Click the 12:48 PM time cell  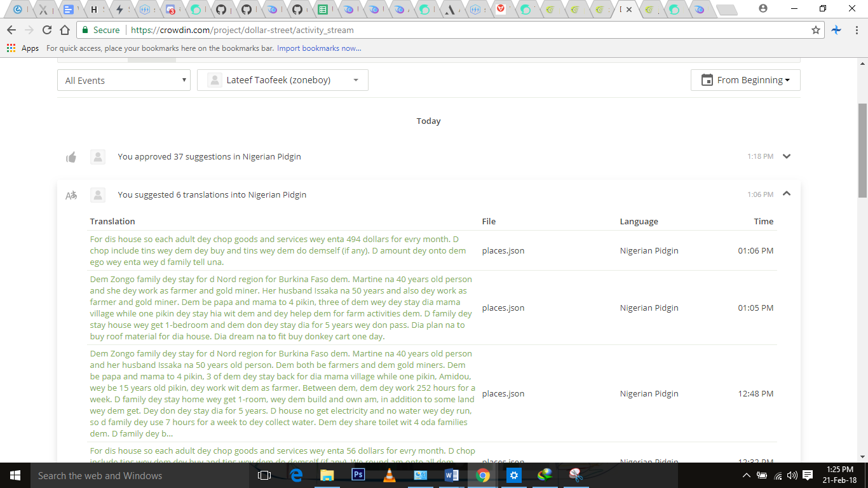tap(756, 394)
